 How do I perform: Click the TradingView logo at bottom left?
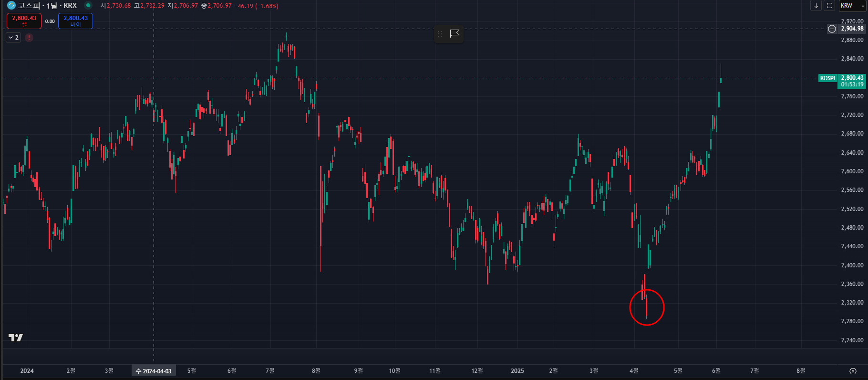click(15, 338)
